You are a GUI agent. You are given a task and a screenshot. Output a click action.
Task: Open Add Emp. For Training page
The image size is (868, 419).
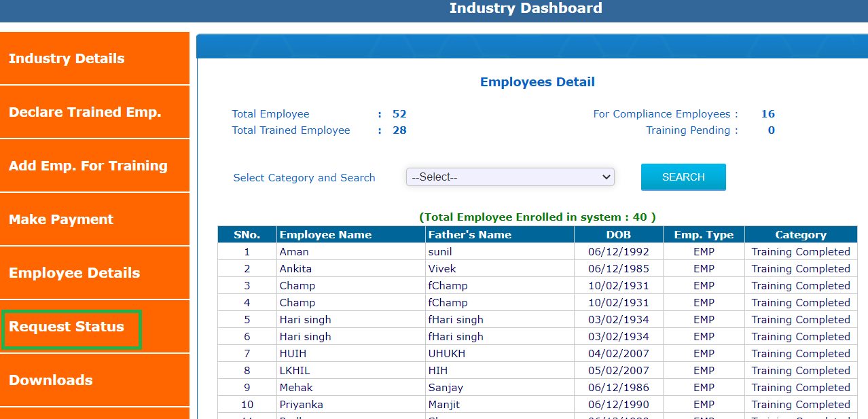point(88,166)
